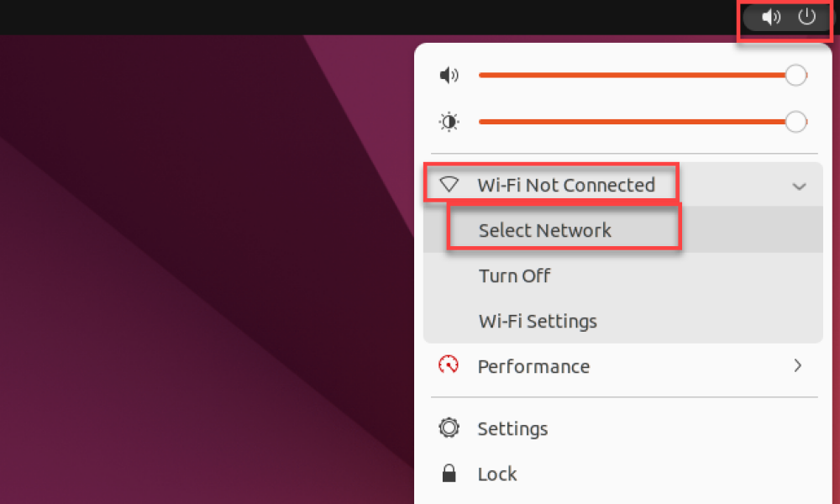The width and height of the screenshot is (840, 504).
Task: Collapse the Wi-Fi section chevron
Action: point(800,186)
